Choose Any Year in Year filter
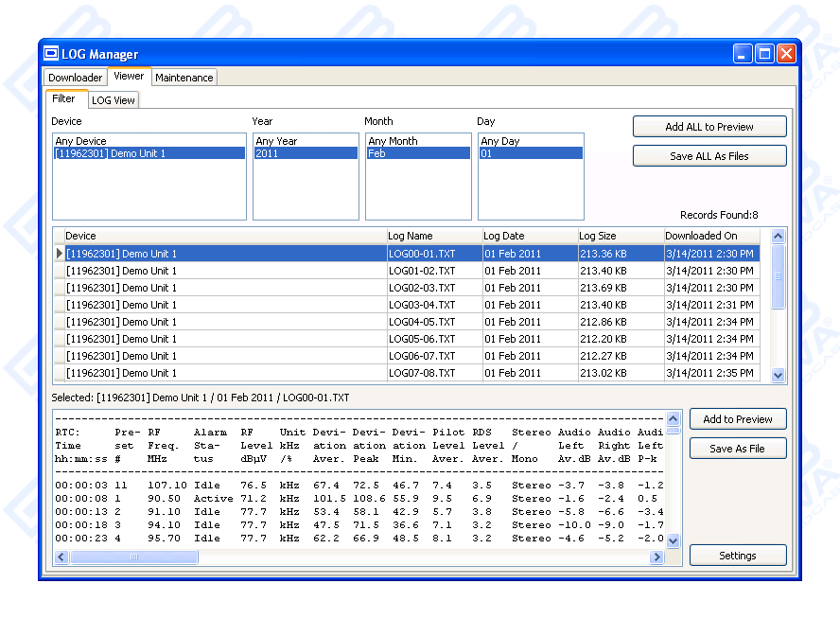 [x=276, y=141]
